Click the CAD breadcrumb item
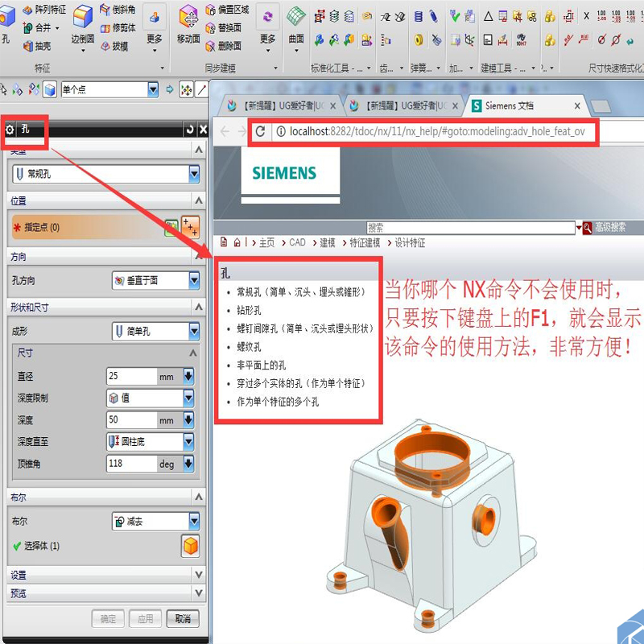This screenshot has width=644, height=644. (x=297, y=242)
